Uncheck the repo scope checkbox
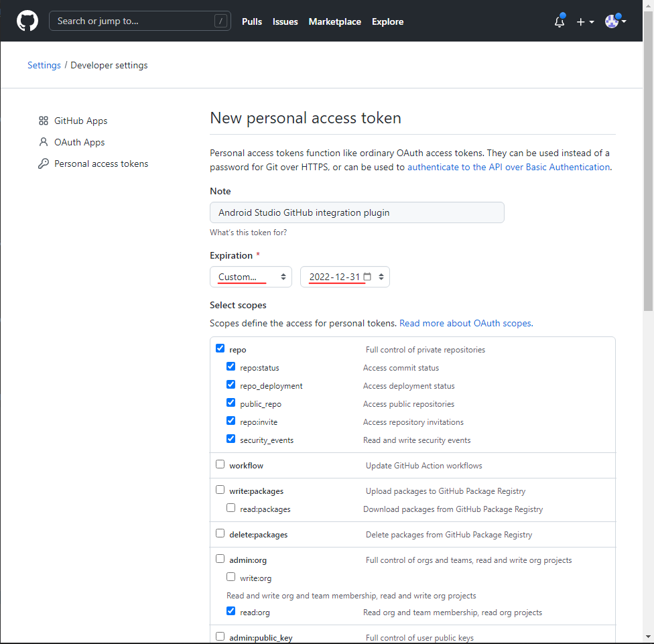 [220, 348]
